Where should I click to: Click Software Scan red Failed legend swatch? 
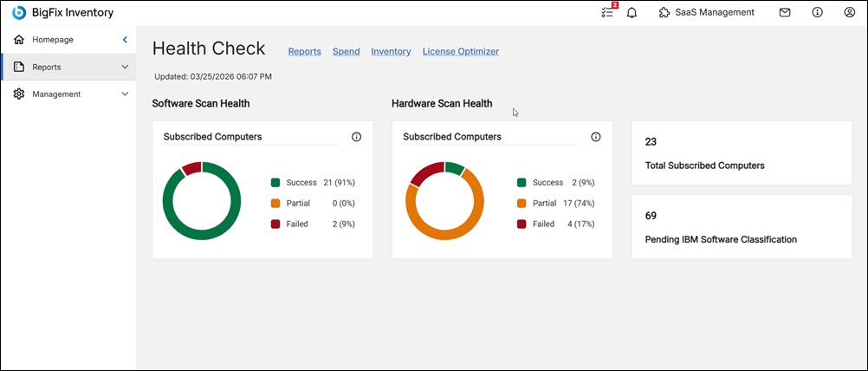[275, 225]
